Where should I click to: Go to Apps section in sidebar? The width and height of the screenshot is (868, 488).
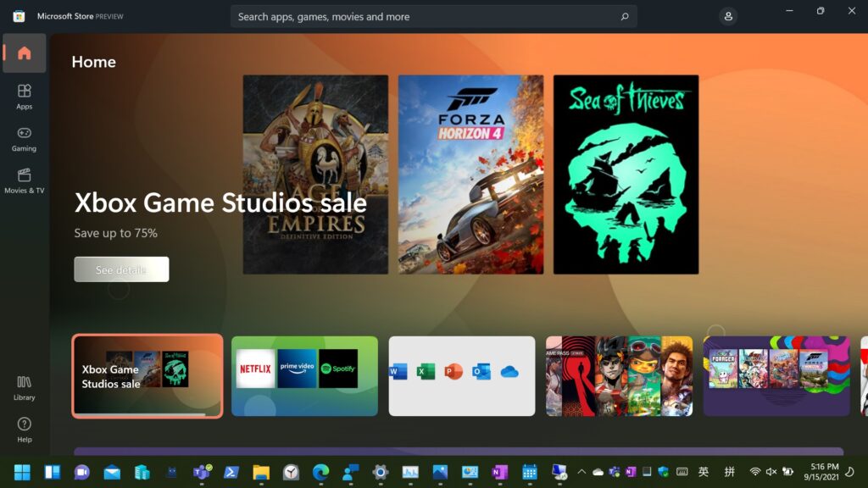(x=24, y=96)
